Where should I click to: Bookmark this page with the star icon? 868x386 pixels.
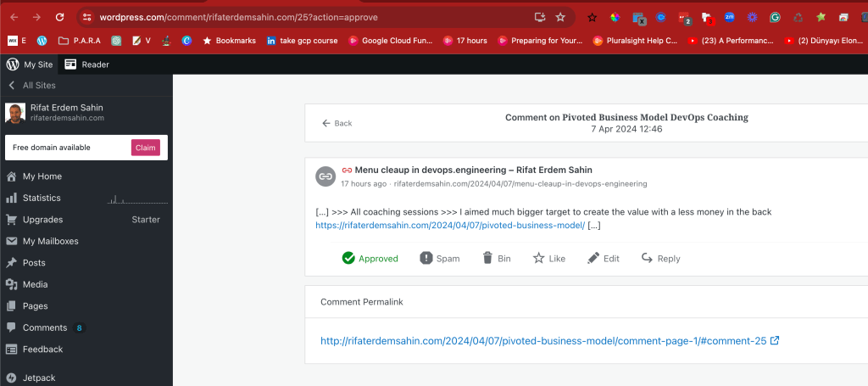pos(560,17)
